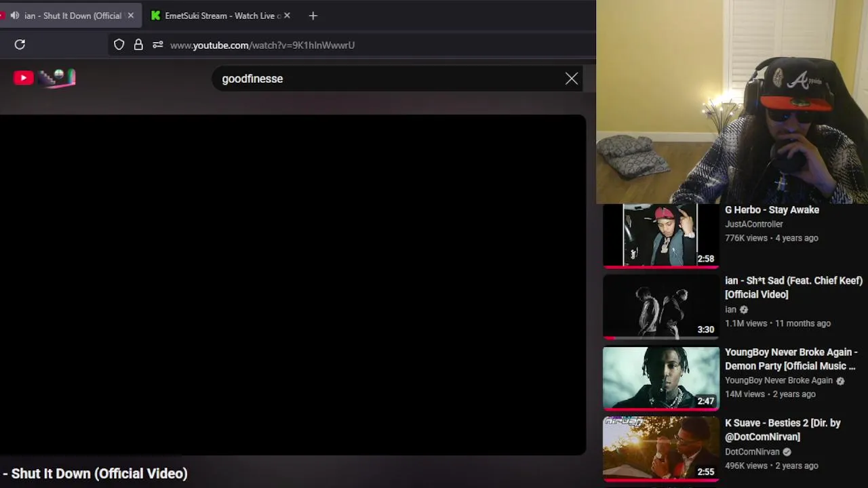Open the site security padlock icon
The height and width of the screenshot is (488, 868).
138,45
